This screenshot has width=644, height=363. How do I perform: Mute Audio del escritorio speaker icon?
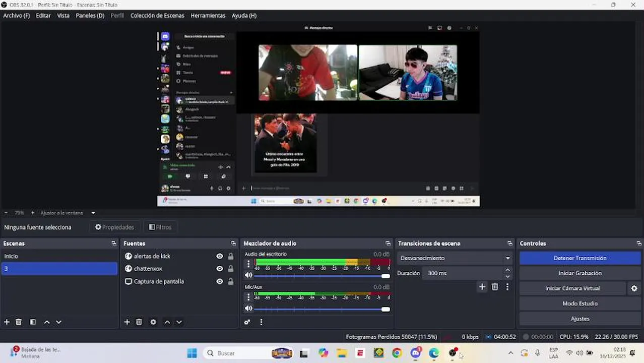248,275
